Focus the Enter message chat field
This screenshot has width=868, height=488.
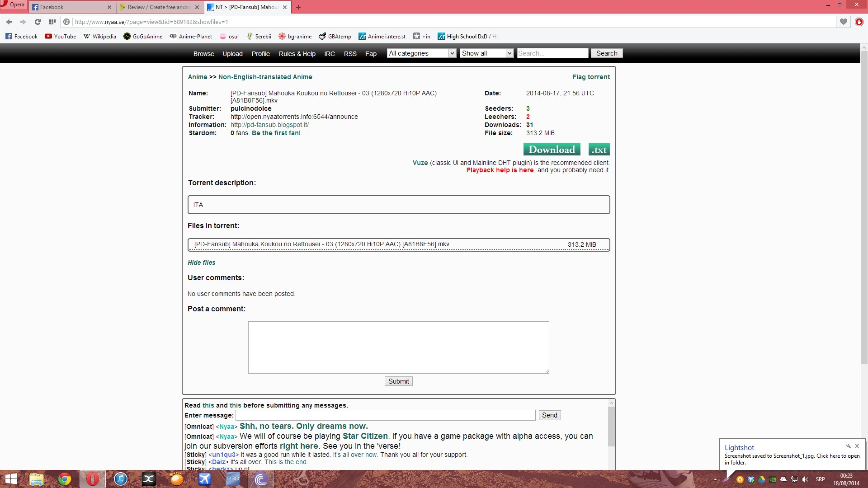[385, 415]
